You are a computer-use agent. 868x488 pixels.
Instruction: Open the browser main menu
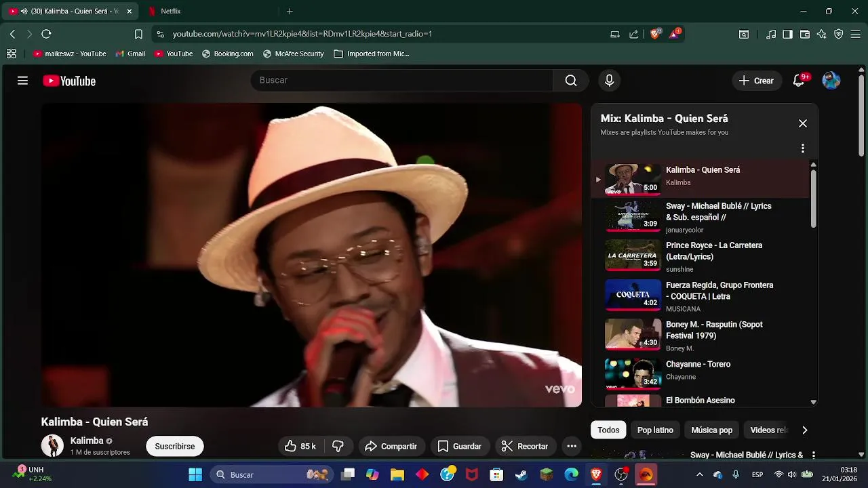click(856, 34)
